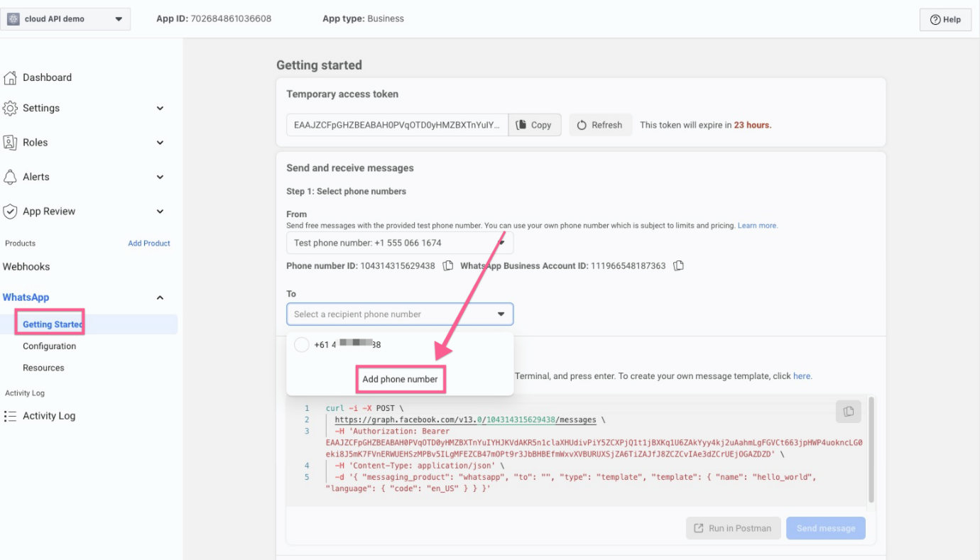Screen dimensions: 980x560
Task: Open Configuration under WhatsApp
Action: coord(49,346)
